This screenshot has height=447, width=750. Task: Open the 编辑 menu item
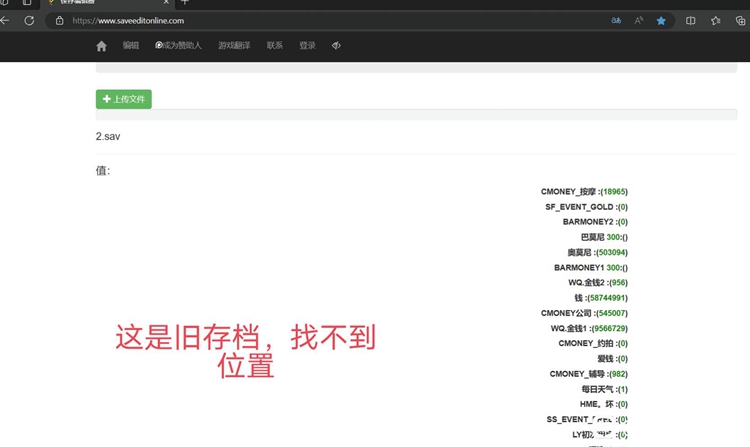(x=131, y=46)
